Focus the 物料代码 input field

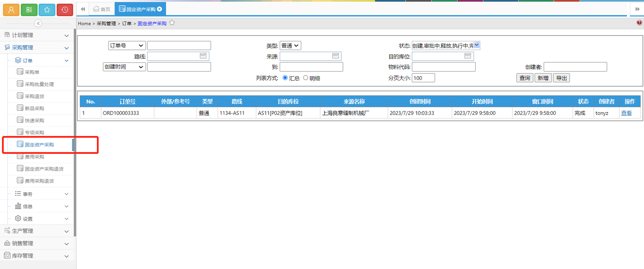[444, 67]
